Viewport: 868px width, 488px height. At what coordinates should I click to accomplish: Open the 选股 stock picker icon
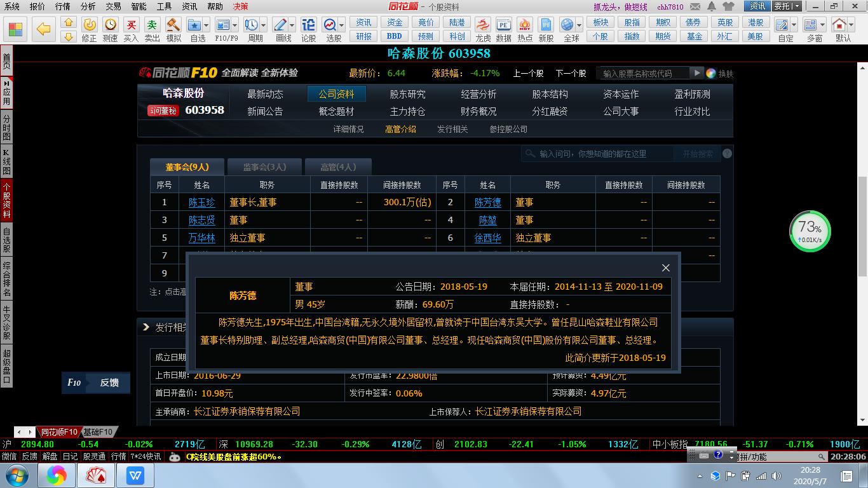click(x=330, y=25)
